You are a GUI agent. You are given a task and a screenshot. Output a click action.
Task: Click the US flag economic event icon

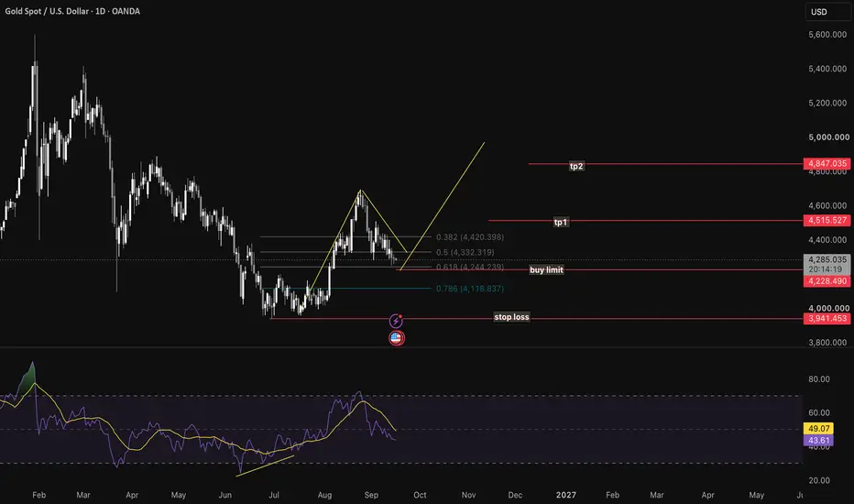click(397, 338)
